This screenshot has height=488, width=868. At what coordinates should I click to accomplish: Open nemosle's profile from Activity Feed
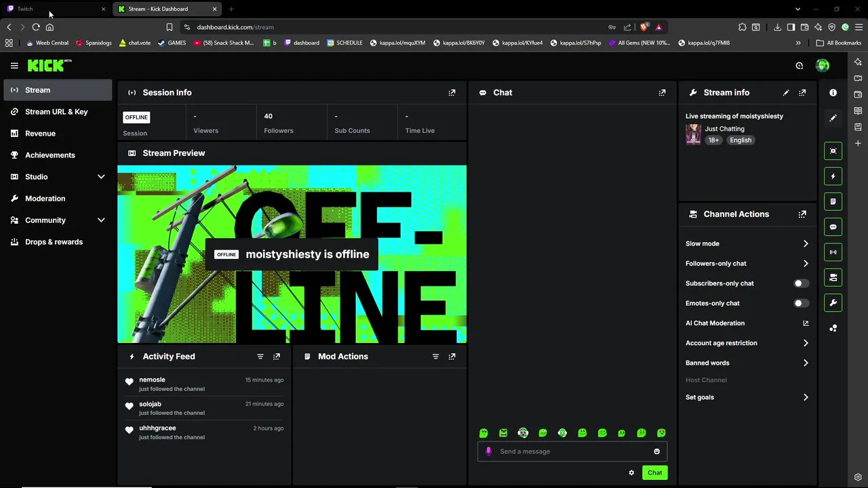click(152, 380)
